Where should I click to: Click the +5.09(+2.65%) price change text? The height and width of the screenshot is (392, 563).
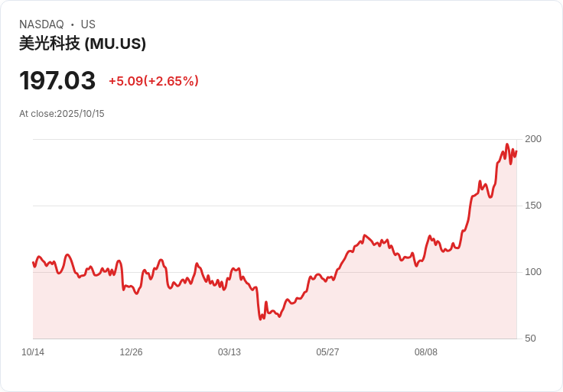153,81
